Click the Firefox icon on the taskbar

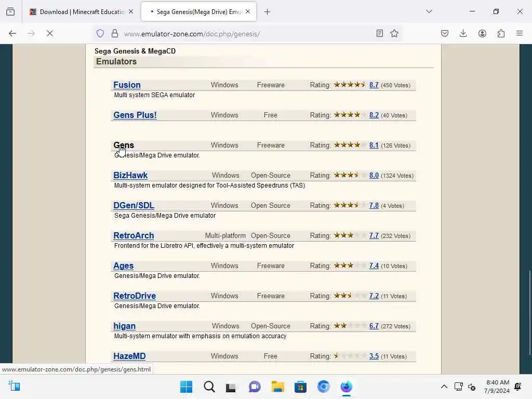[x=347, y=387]
